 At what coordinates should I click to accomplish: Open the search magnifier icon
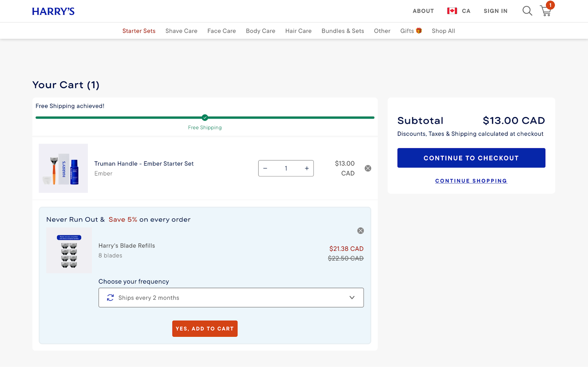[527, 11]
